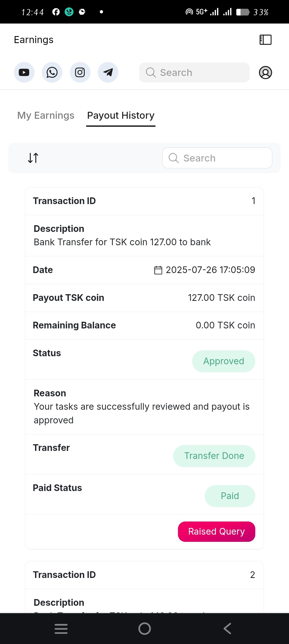This screenshot has height=644, width=289.
Task: Open the Android recent apps menu button
Action: [61, 628]
